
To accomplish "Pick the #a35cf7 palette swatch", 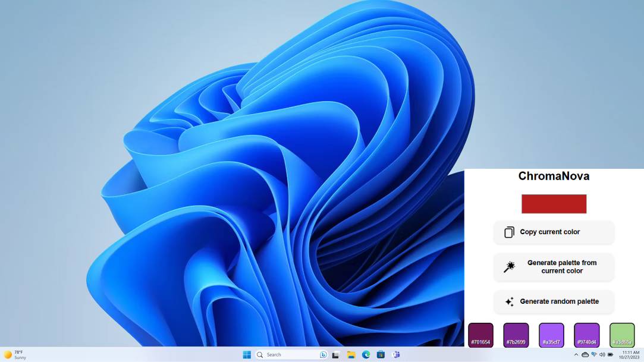I will pos(551,335).
